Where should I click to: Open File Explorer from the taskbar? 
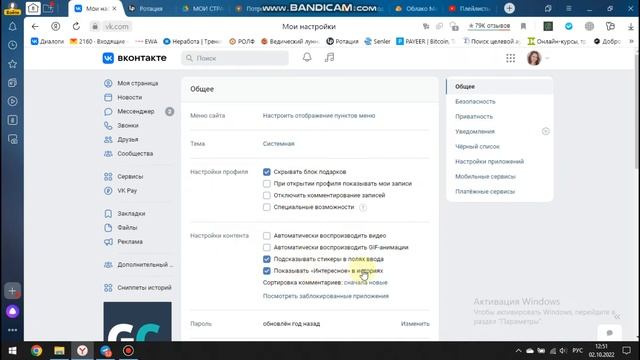click(59, 351)
